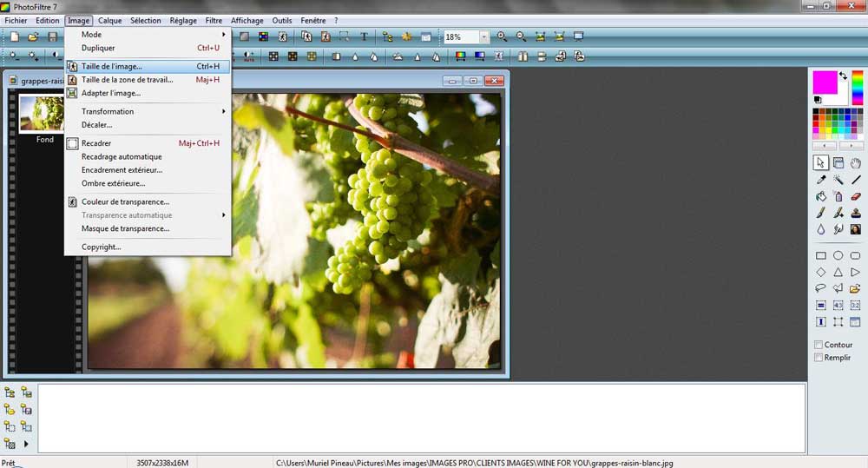868x468 pixels.
Task: Select the Eraser tool
Action: coord(856,196)
